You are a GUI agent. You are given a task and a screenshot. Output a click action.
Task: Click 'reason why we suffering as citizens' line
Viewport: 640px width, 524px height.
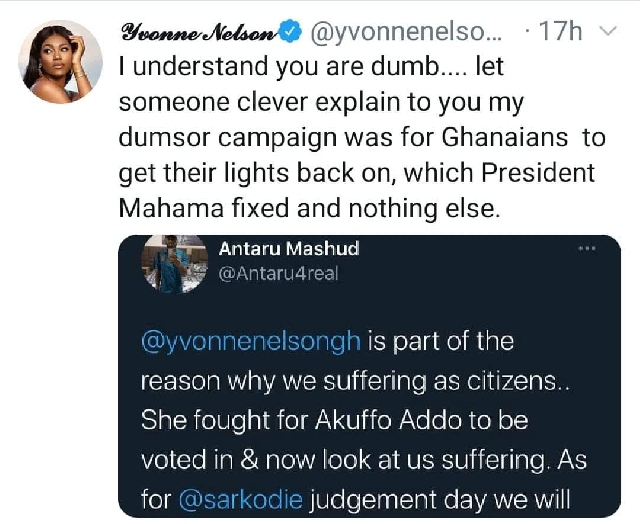click(355, 382)
